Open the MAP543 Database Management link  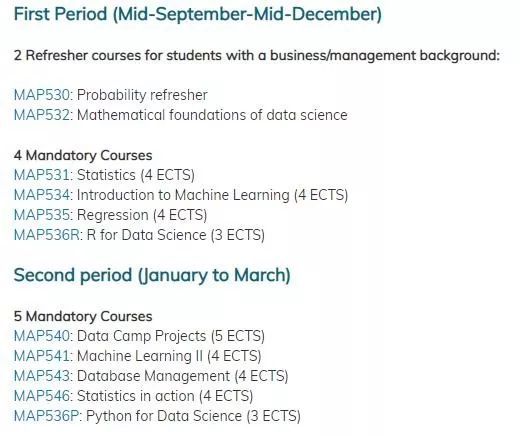tap(42, 376)
